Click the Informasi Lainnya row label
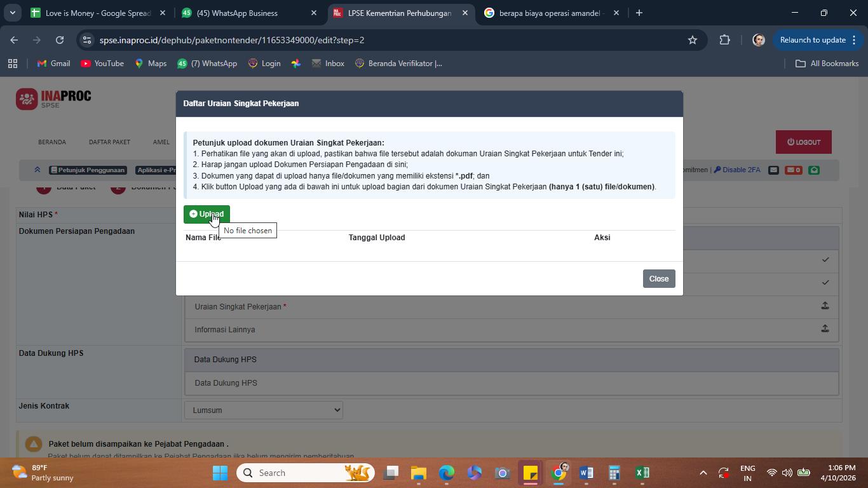 click(x=225, y=330)
